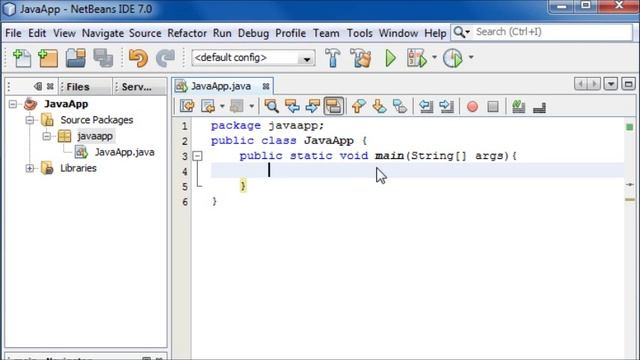Open the File menu
The height and width of the screenshot is (360, 640).
click(x=13, y=33)
